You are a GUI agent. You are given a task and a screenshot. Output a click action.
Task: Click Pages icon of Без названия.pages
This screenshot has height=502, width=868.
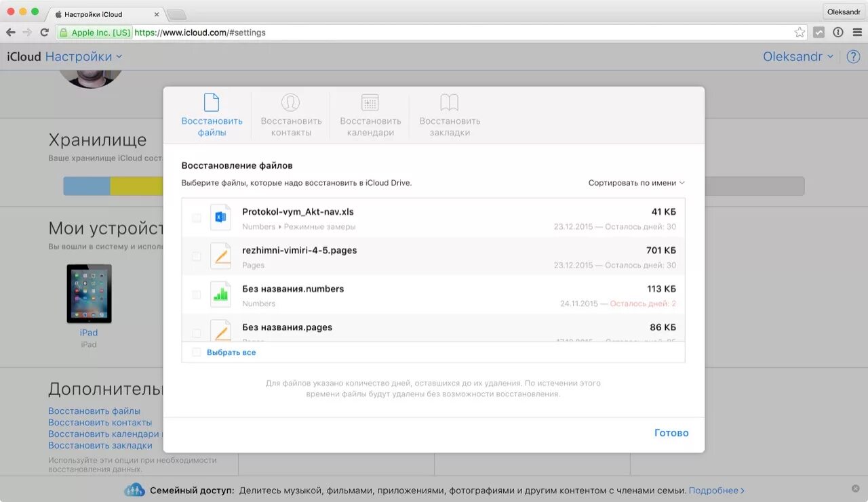tap(220, 331)
